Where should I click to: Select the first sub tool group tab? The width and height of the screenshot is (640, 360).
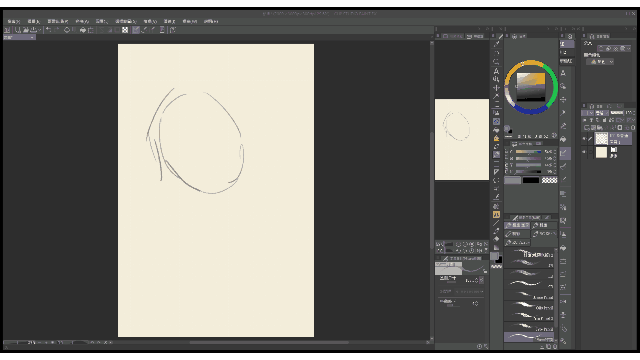click(517, 225)
